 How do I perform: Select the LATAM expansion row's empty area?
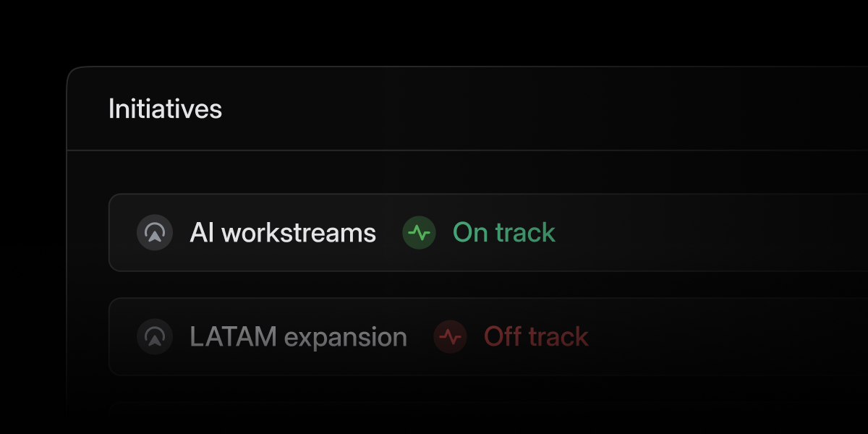click(x=723, y=337)
